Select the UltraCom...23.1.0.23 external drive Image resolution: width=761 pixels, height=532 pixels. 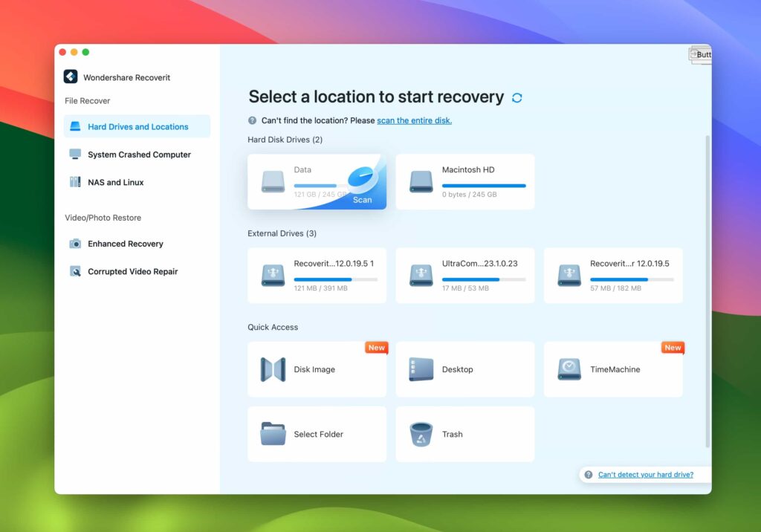[x=464, y=275]
